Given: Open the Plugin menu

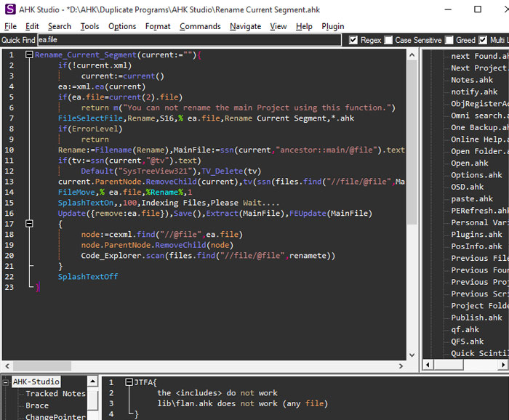Looking at the screenshot, I should point(333,26).
